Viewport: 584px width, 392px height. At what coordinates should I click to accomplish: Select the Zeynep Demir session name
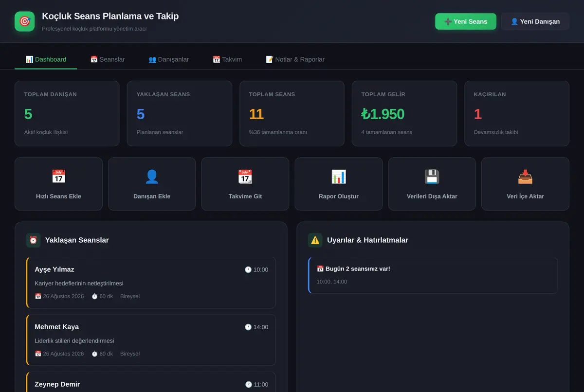point(57,384)
